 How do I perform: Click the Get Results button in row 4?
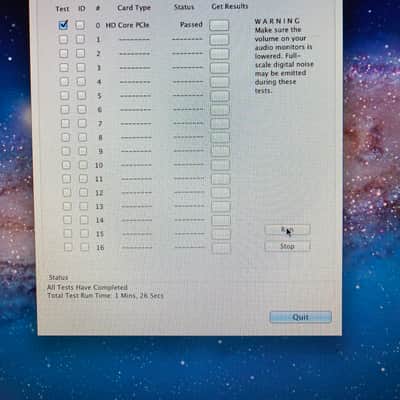click(x=220, y=82)
